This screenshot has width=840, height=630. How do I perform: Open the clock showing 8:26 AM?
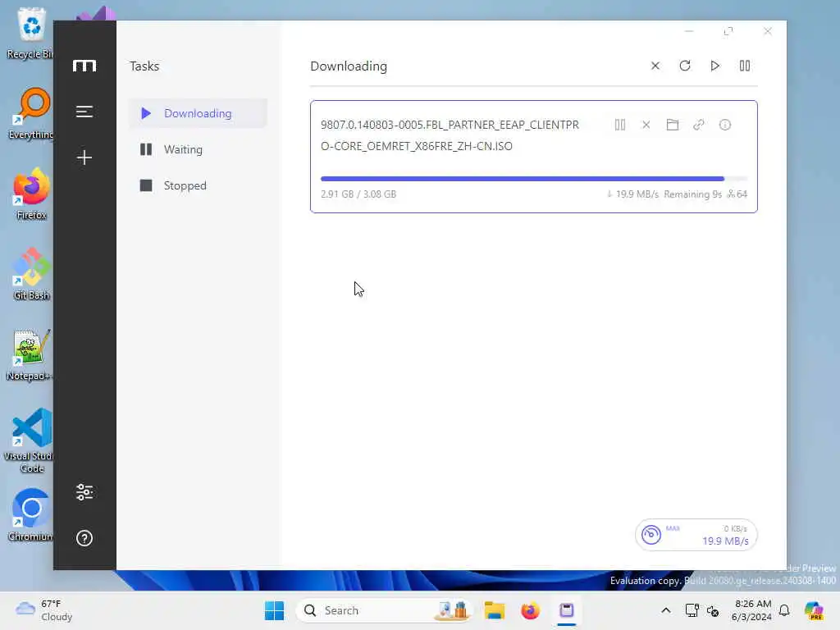click(751, 610)
